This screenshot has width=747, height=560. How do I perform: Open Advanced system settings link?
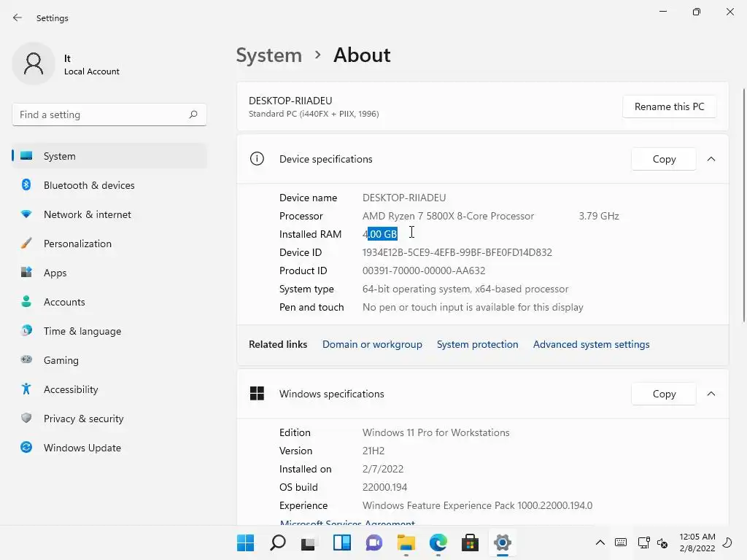591,344
